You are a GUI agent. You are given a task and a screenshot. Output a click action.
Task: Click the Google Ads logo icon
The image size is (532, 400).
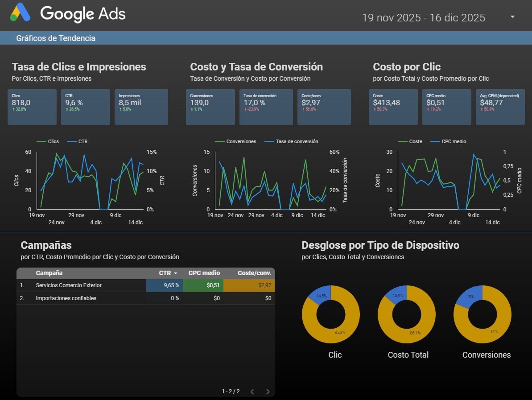20,12
